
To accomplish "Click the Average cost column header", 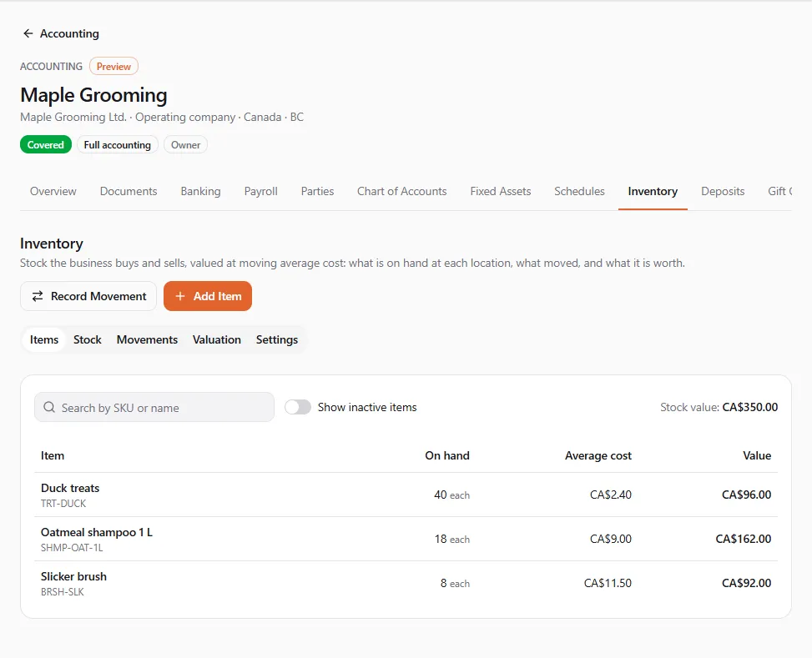I will tap(598, 455).
